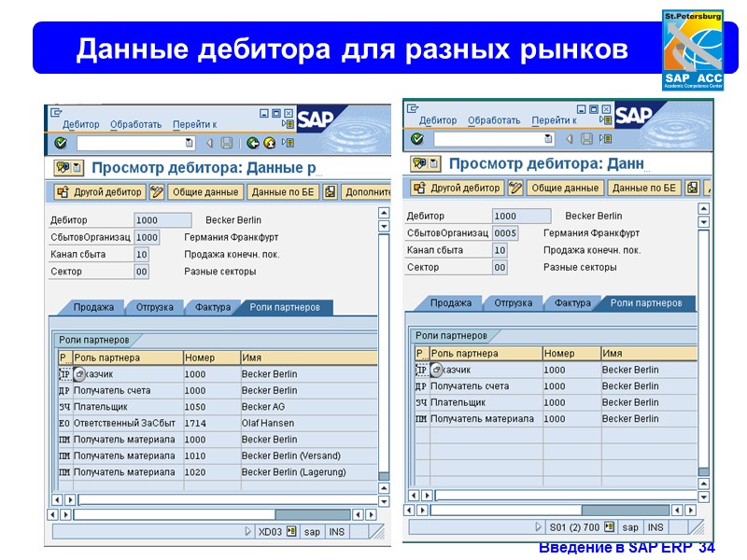747x560 pixels.
Task: Switch to the Продажа tab in right window
Action: (x=451, y=302)
